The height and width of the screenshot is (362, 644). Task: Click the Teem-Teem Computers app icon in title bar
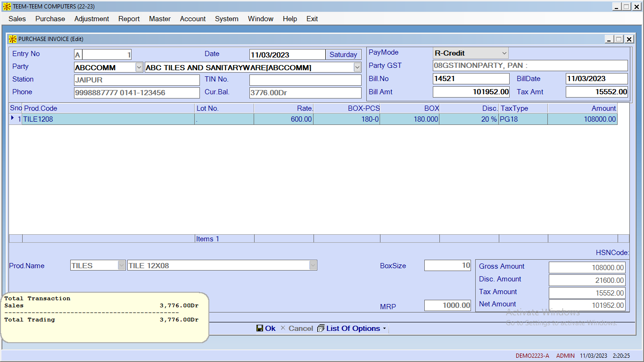point(7,7)
